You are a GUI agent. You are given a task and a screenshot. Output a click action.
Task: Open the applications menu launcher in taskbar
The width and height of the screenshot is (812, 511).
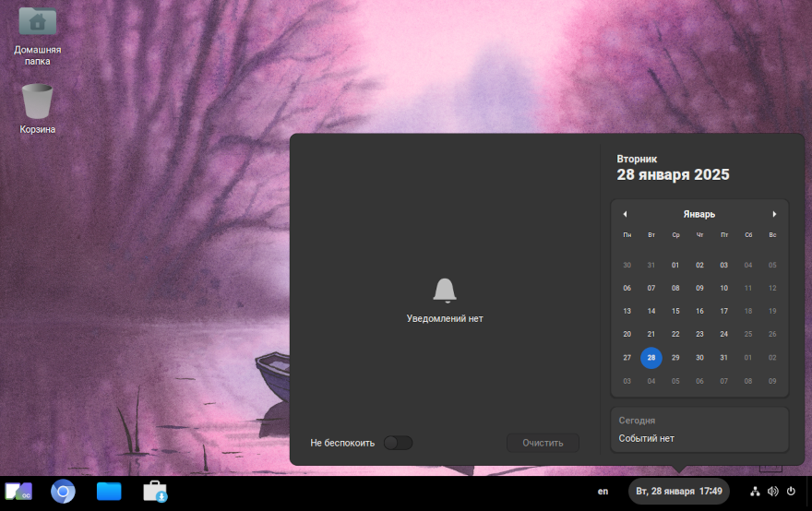[x=18, y=492]
